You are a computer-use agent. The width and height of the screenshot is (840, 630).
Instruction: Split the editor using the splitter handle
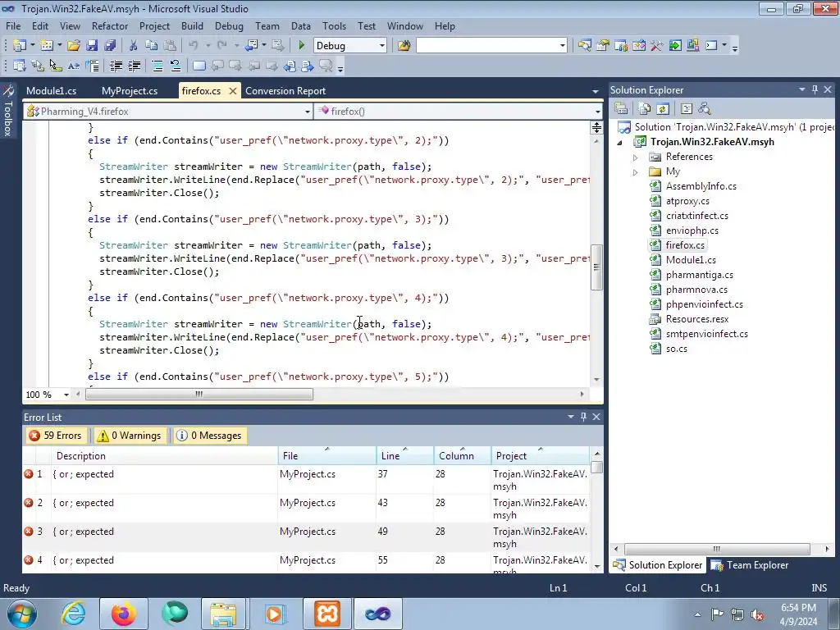[596, 127]
